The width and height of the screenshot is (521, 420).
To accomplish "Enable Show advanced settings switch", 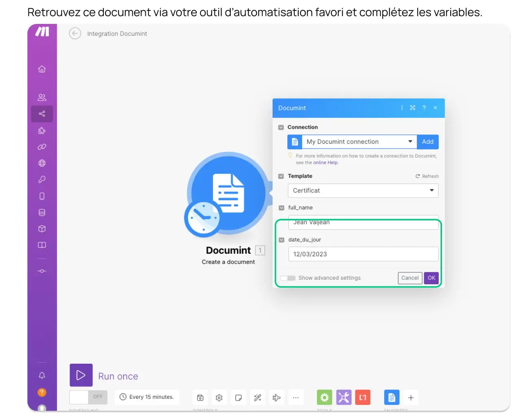I will tap(288, 278).
